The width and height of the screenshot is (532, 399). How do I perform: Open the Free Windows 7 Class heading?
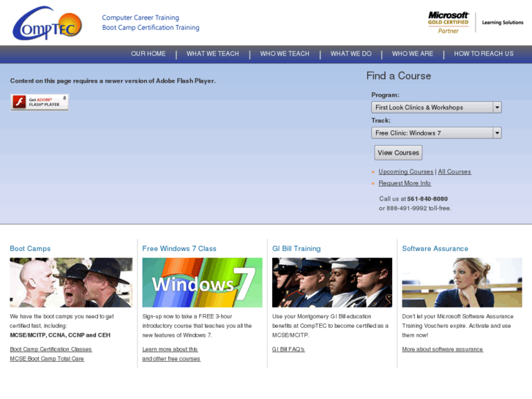coord(179,249)
